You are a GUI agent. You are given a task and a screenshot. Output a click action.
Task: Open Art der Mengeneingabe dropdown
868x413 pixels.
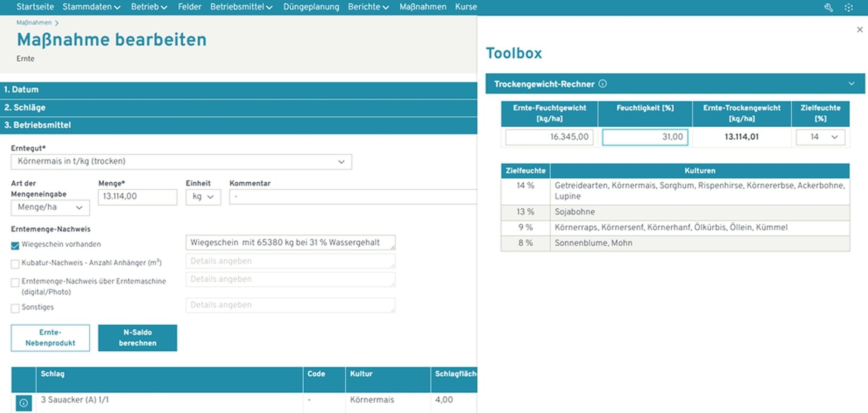point(50,207)
